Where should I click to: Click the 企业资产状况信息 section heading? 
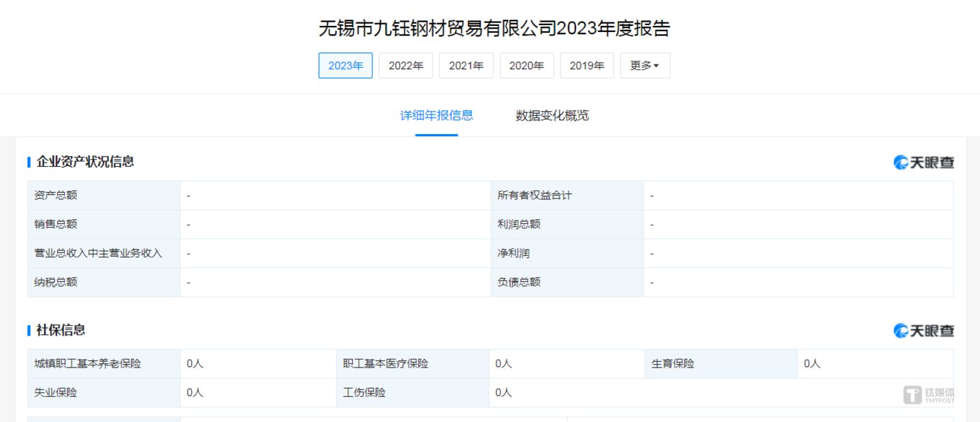point(85,162)
